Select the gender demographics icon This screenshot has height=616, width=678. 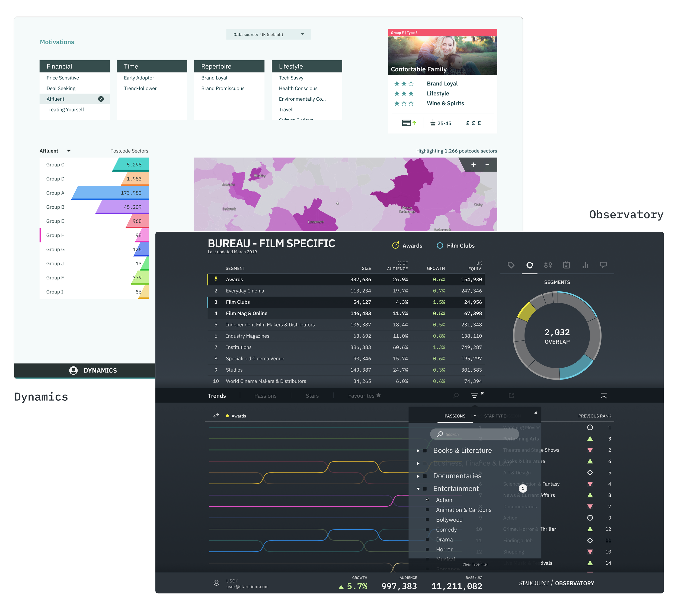point(548,265)
